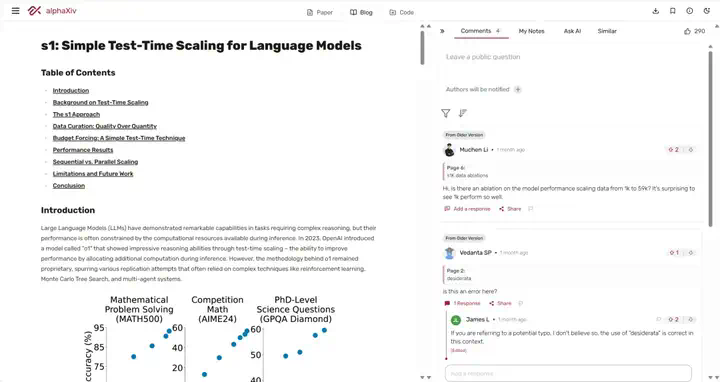This screenshot has height=382, width=720.
Task: Click the comments panel scrollbar
Action: tap(711, 133)
